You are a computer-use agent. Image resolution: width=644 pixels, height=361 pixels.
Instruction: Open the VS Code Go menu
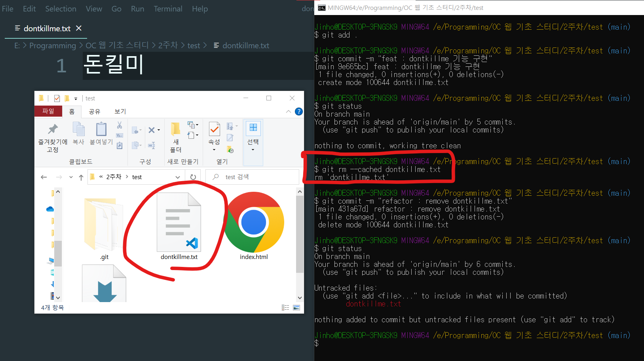116,9
